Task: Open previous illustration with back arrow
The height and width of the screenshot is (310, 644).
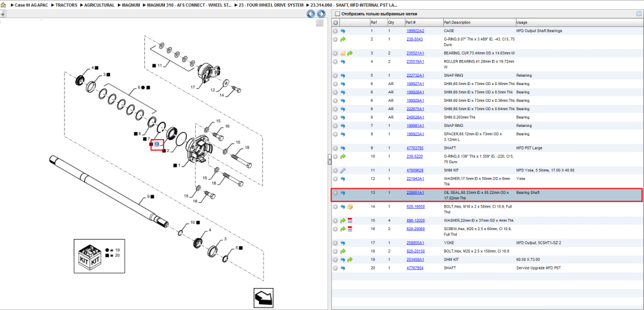Action: pyautogui.click(x=311, y=14)
